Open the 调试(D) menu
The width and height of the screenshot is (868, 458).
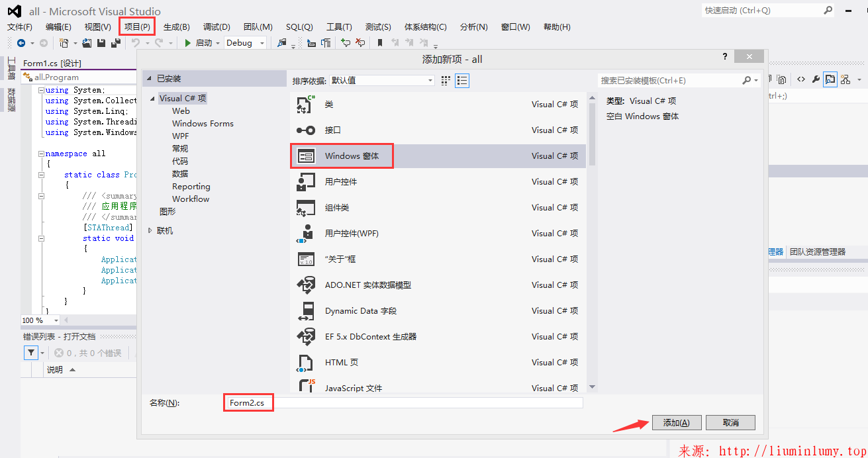[x=217, y=27]
